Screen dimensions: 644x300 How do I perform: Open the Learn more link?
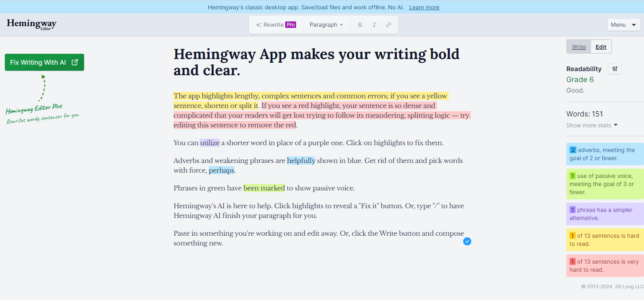pos(424,7)
